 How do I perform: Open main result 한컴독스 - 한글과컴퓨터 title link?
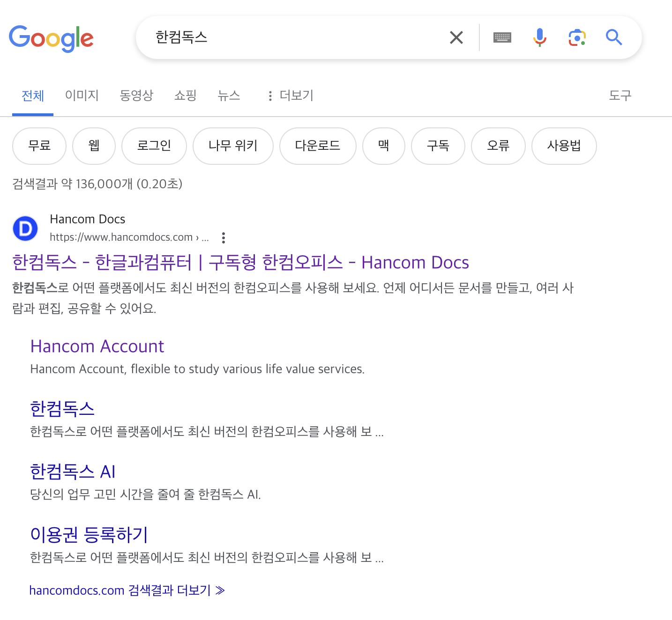point(240,262)
